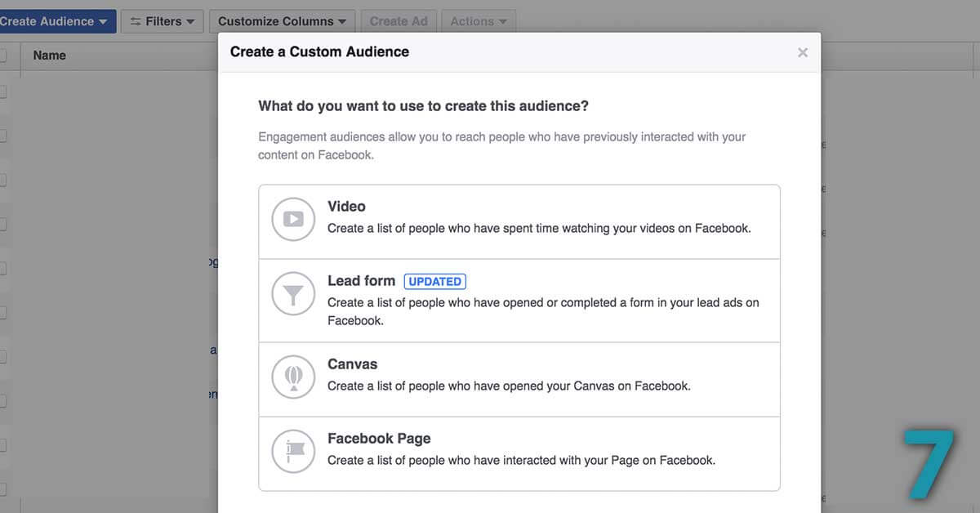Click the greyed-out Create Ad button
The height and width of the screenshot is (513, 980).
tap(399, 21)
